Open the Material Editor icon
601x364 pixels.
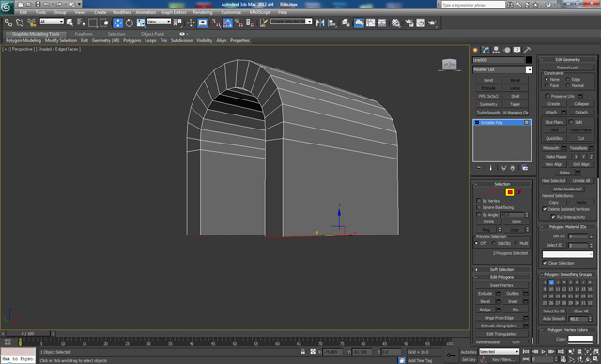point(395,23)
